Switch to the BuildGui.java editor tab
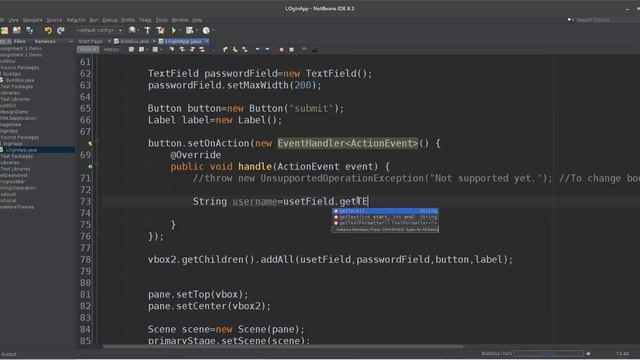Screen dimensions: 640x360 coord(134,41)
